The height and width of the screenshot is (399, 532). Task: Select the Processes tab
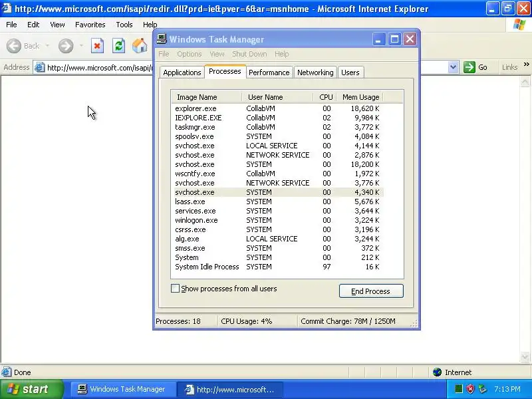[x=225, y=71]
